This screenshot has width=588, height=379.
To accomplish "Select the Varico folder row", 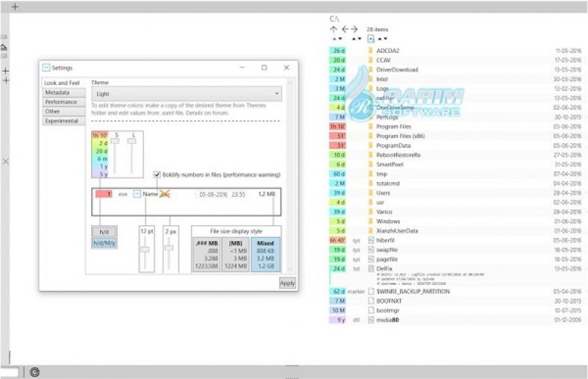I will click(455, 212).
